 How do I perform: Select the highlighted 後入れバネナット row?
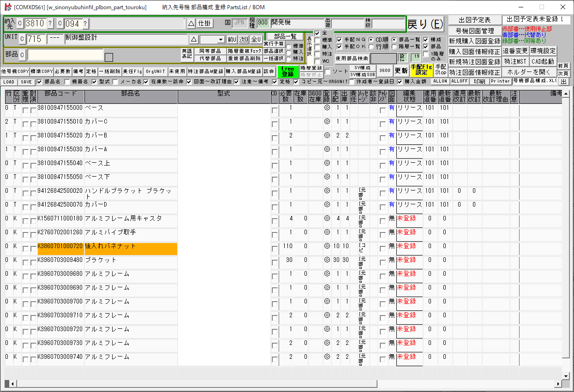coord(131,246)
